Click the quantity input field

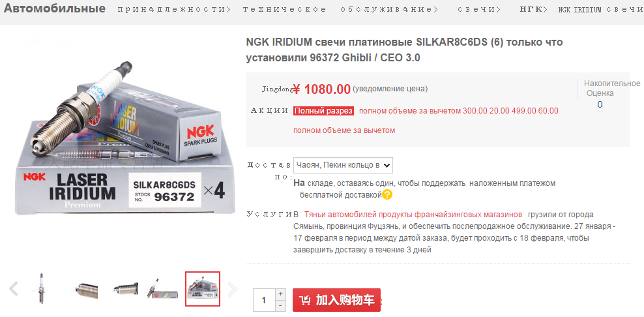(264, 300)
